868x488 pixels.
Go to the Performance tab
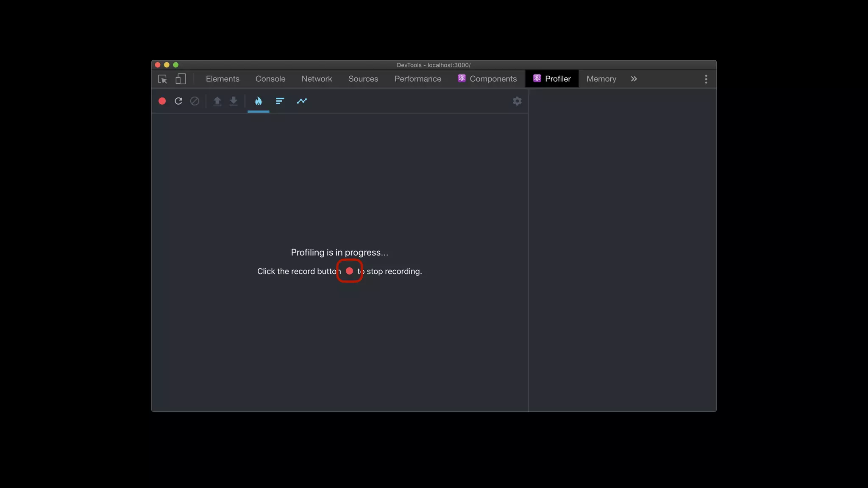(417, 79)
